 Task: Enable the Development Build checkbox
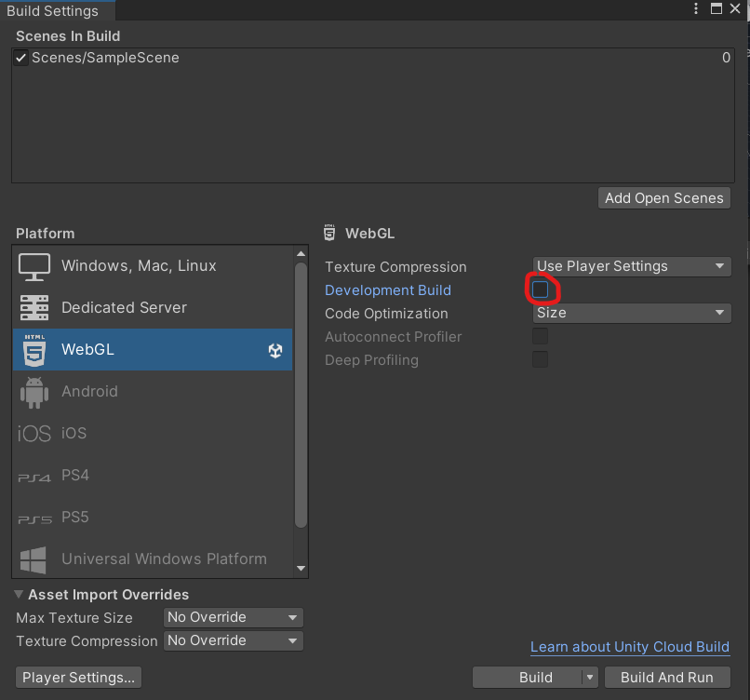coord(540,289)
